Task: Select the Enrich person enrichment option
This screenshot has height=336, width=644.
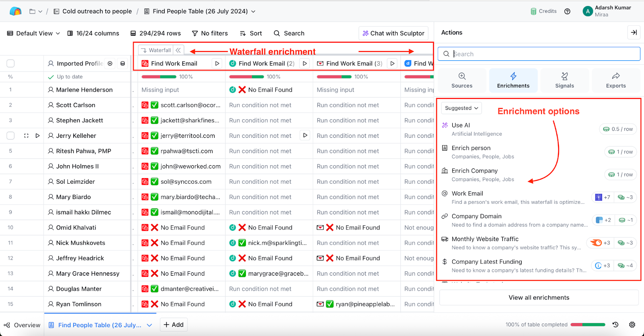Action: pyautogui.click(x=539, y=152)
